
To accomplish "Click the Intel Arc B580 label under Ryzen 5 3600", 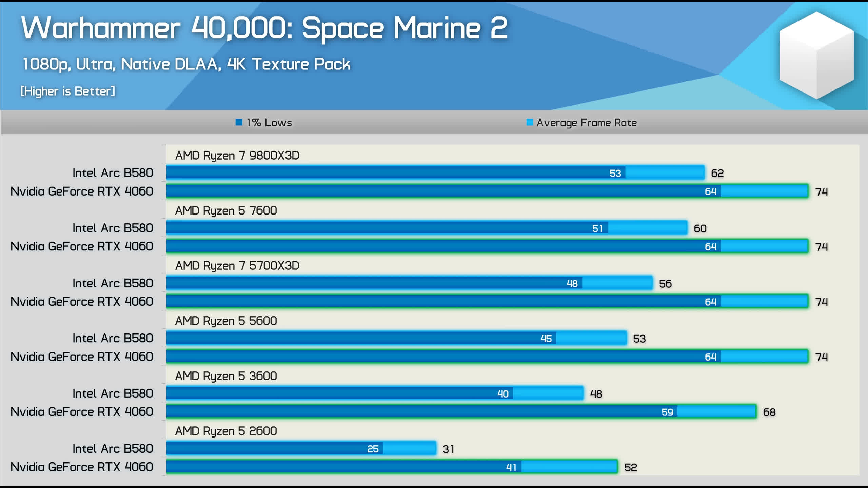I will coord(113,393).
